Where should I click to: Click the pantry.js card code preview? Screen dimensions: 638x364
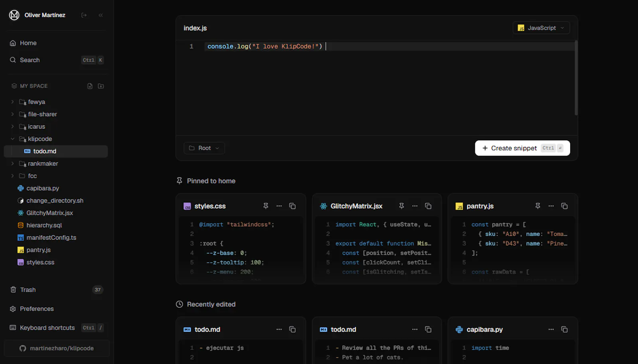click(513, 249)
